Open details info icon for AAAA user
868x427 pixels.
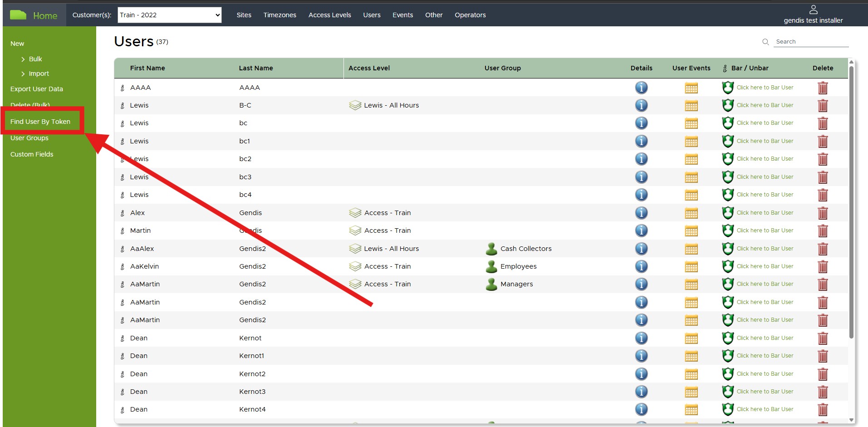(x=641, y=88)
